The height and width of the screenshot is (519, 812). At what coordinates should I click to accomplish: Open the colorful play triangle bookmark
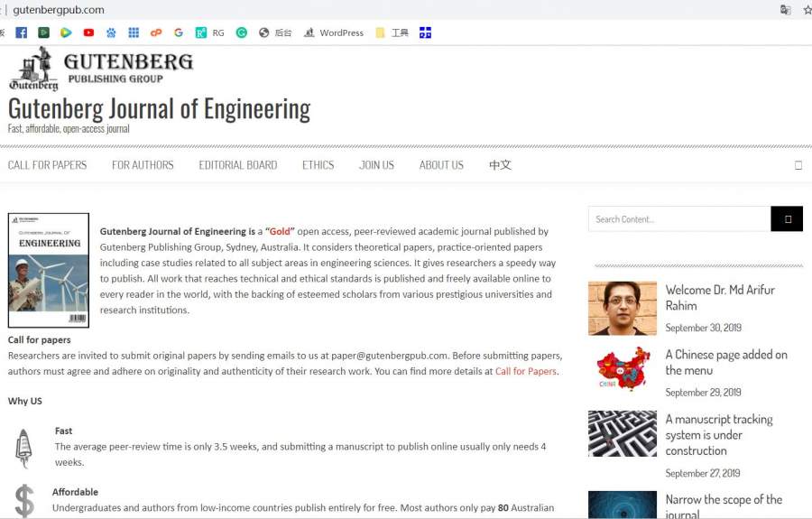[x=66, y=32]
